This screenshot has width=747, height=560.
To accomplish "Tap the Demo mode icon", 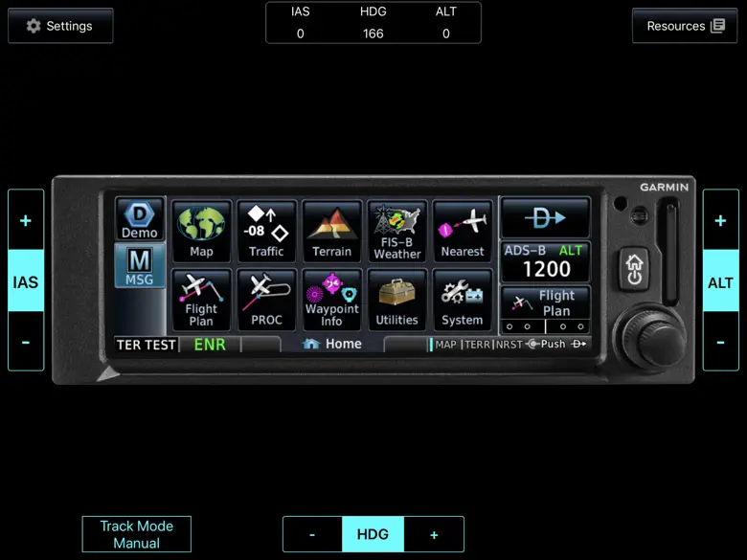I will [140, 219].
